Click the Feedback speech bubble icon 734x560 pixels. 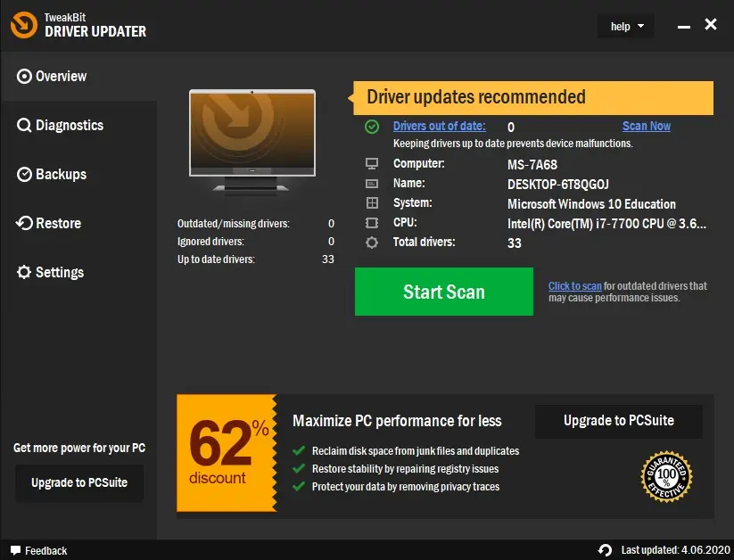16,550
